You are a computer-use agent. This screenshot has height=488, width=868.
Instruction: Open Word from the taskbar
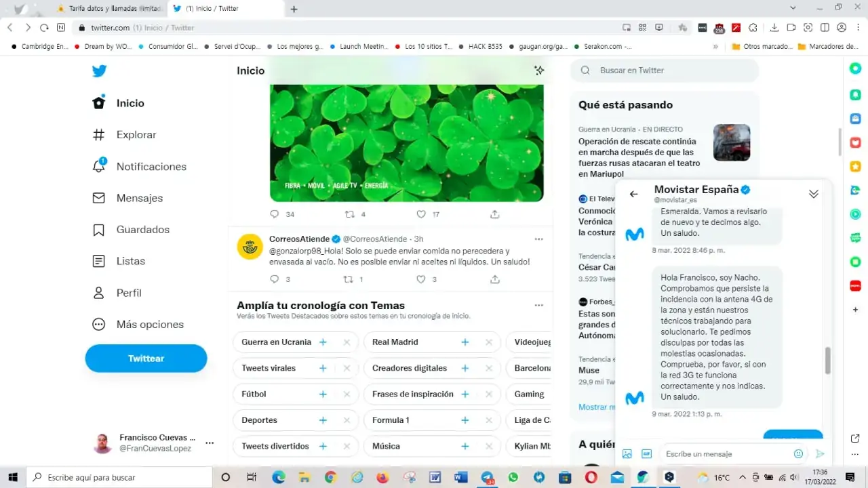[461, 477]
